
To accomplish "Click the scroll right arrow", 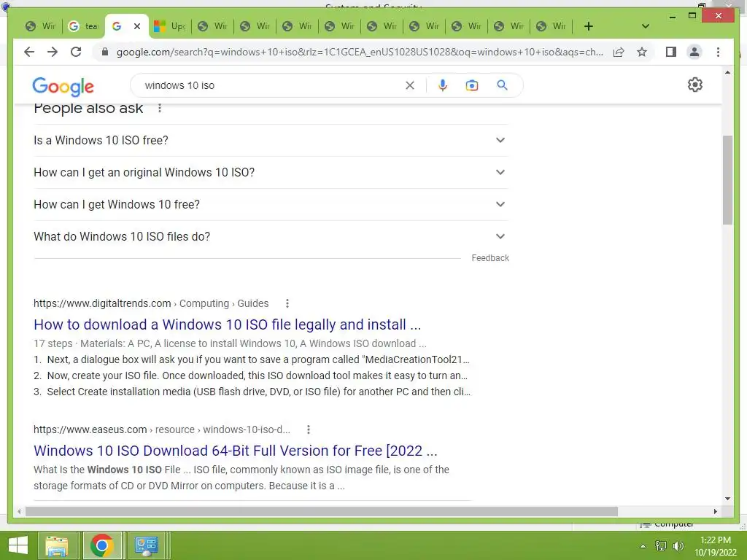I will point(715,511).
